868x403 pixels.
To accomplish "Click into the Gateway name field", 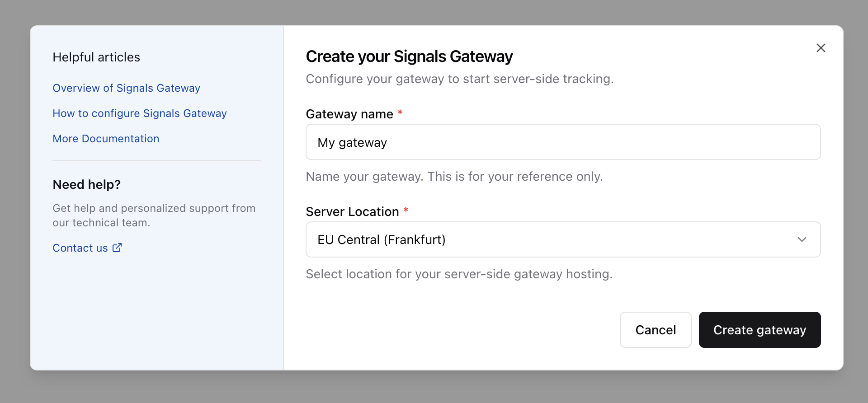I will (x=562, y=142).
